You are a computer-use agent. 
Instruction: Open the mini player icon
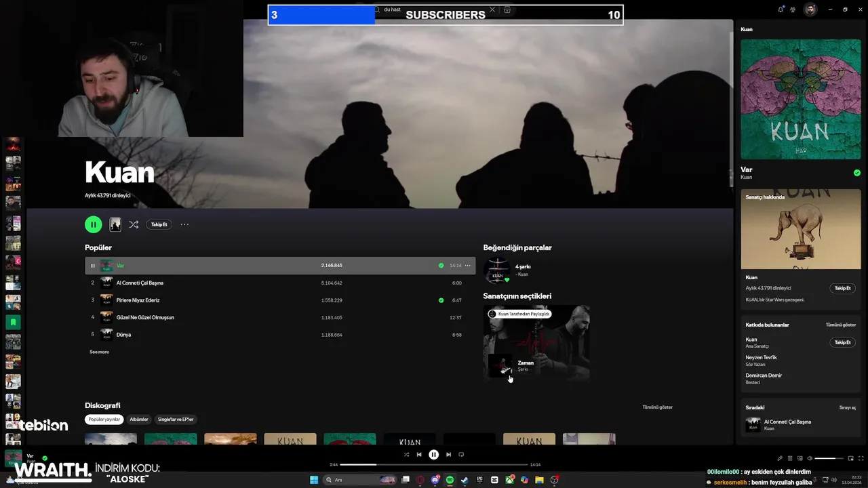point(851,459)
